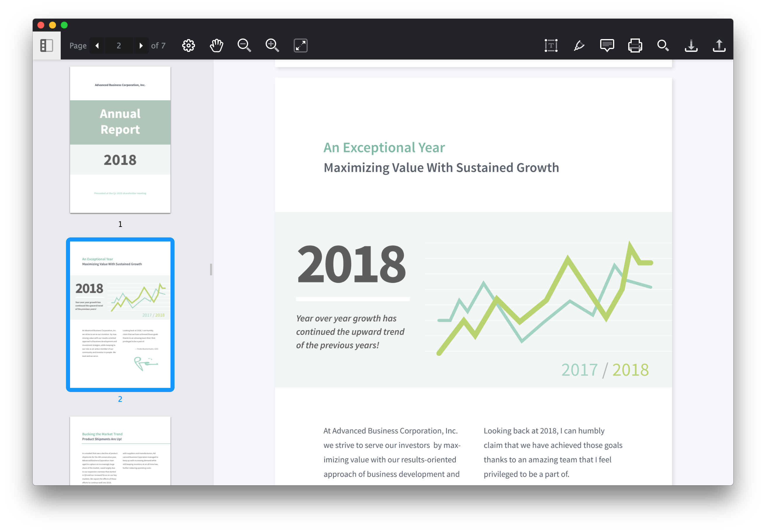Download the PDF document
Screen dimensions: 766x532
tap(691, 46)
